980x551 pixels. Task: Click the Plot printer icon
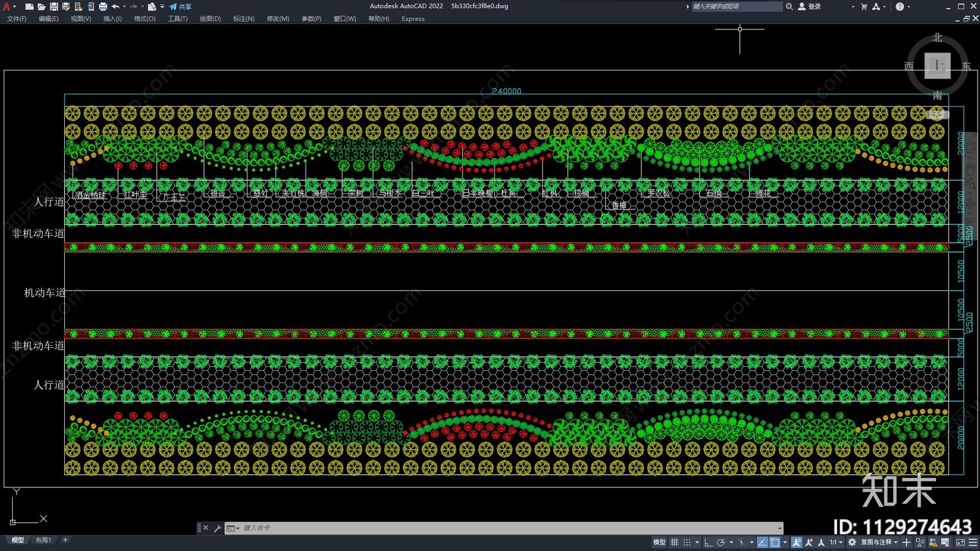point(103,7)
